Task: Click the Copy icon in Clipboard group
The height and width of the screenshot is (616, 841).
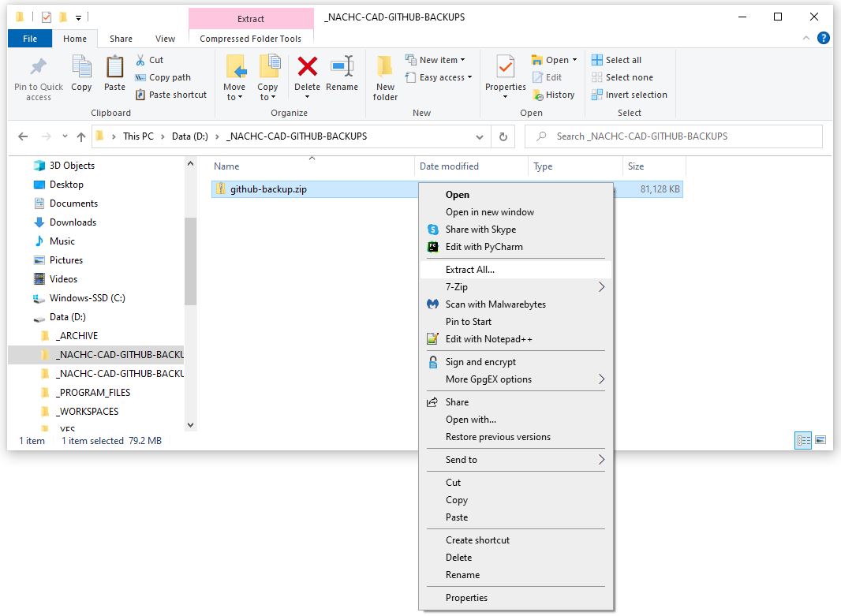Action: click(x=81, y=67)
